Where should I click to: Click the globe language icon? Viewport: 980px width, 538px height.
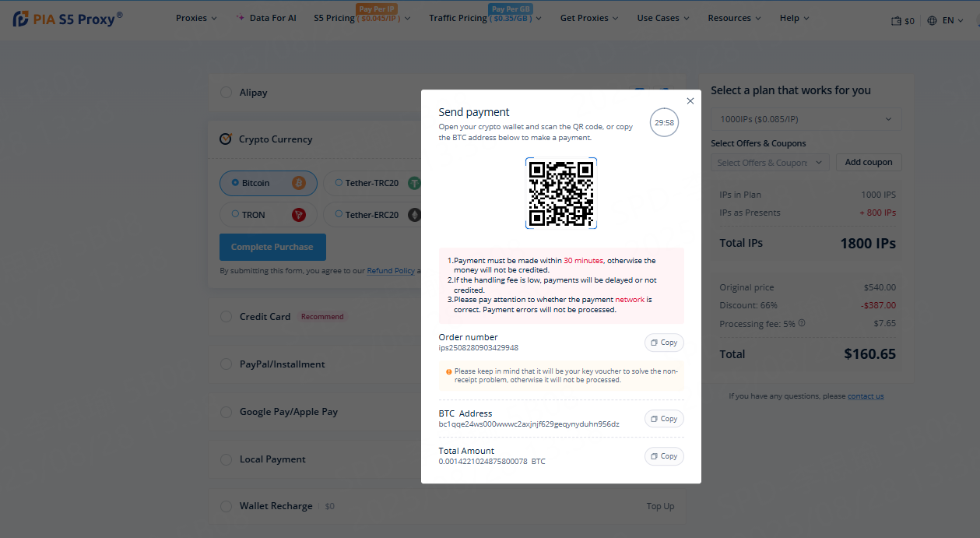(x=933, y=21)
